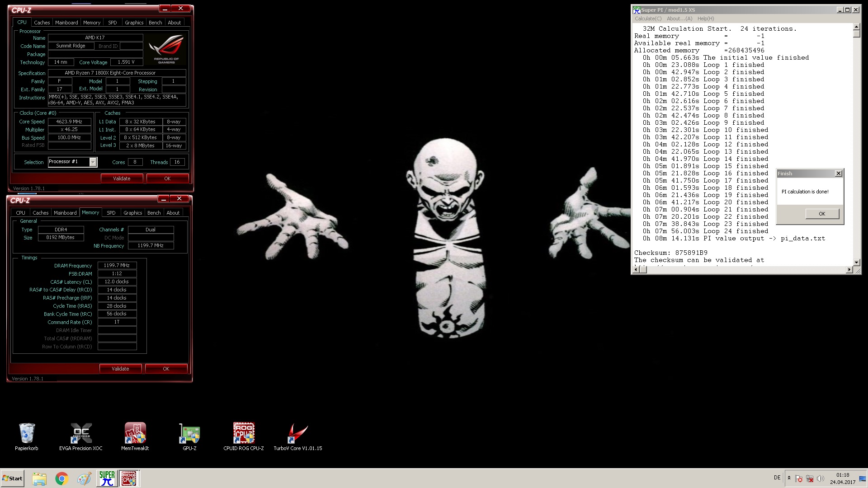Open About tab in upper CPU-Z window
The height and width of the screenshot is (488, 868).
175,23
